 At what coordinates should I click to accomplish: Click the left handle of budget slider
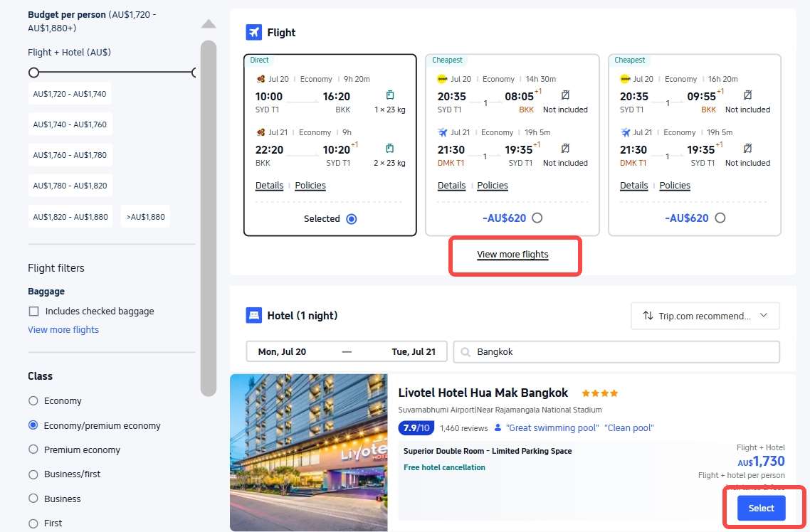click(33, 73)
